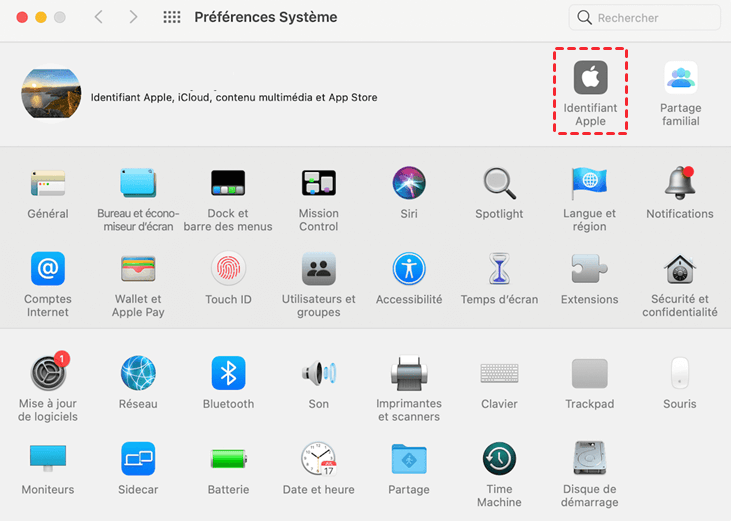Open Mission Control preferences
Screen dimensions: 731x521
click(x=318, y=183)
